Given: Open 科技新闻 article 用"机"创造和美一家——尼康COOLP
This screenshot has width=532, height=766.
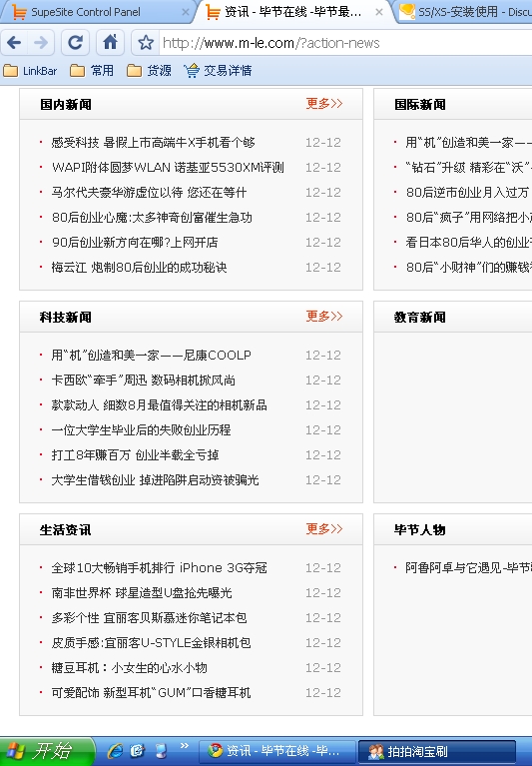Looking at the screenshot, I should click(152, 356).
